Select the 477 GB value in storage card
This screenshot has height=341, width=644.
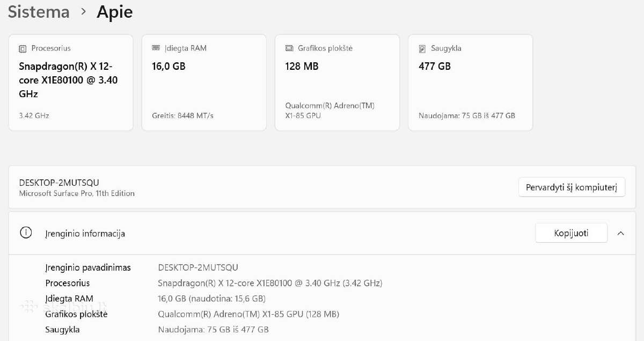click(x=435, y=66)
